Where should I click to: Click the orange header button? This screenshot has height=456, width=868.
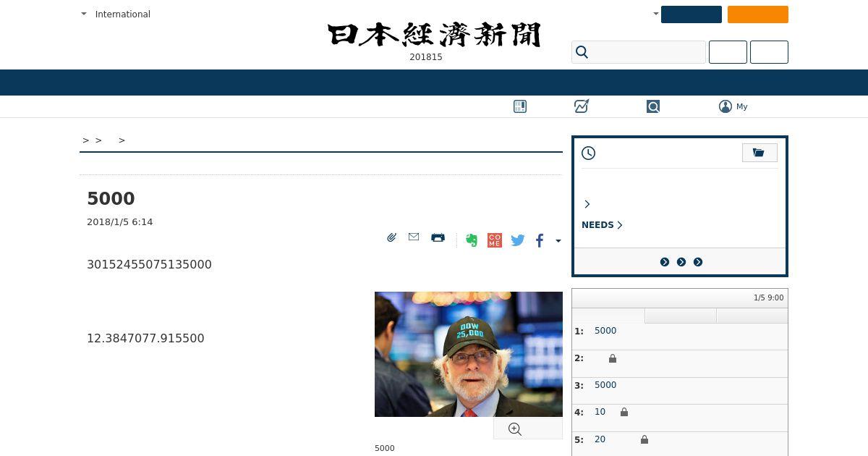758,14
